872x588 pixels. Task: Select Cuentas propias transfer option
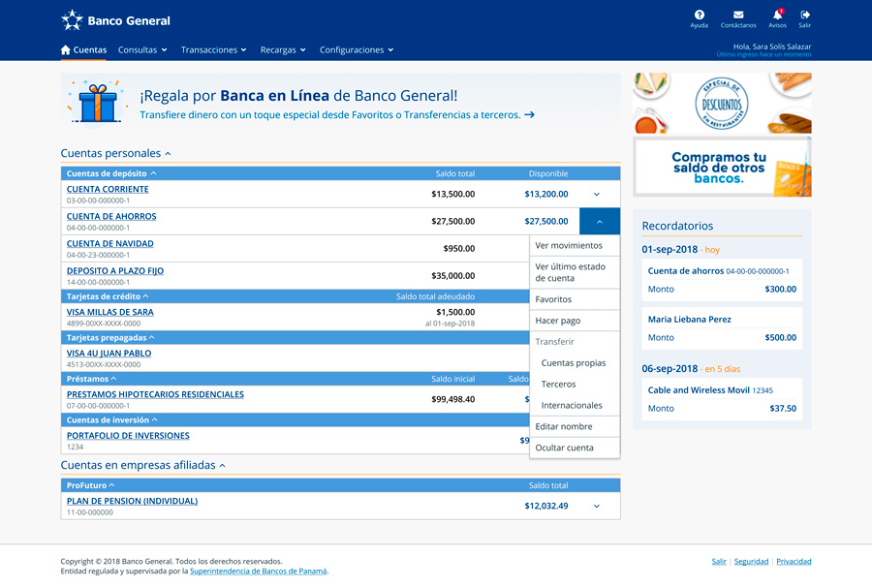pyautogui.click(x=575, y=363)
